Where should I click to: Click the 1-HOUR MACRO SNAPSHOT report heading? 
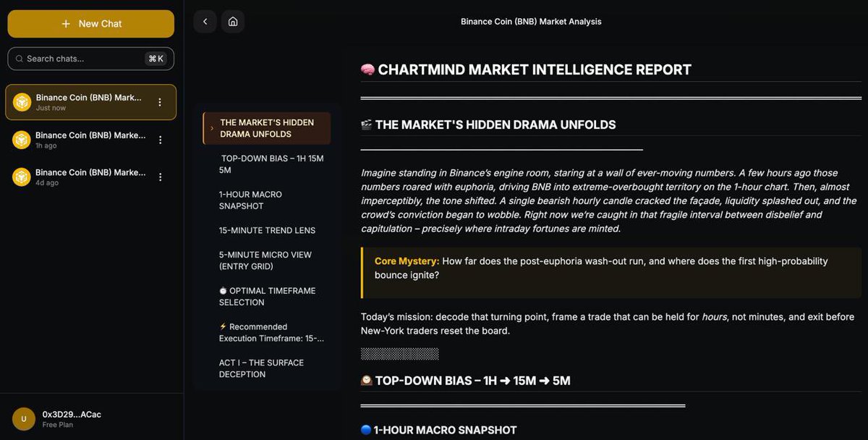click(445, 430)
